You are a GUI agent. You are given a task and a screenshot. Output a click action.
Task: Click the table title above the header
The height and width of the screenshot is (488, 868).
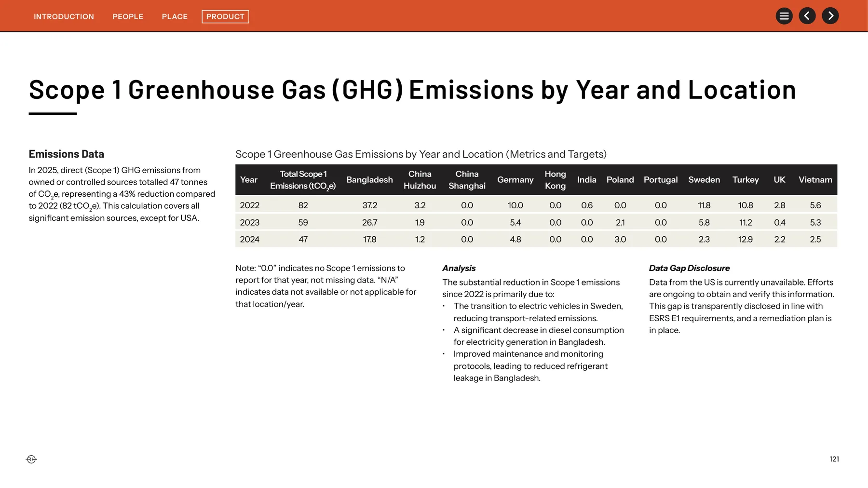421,154
